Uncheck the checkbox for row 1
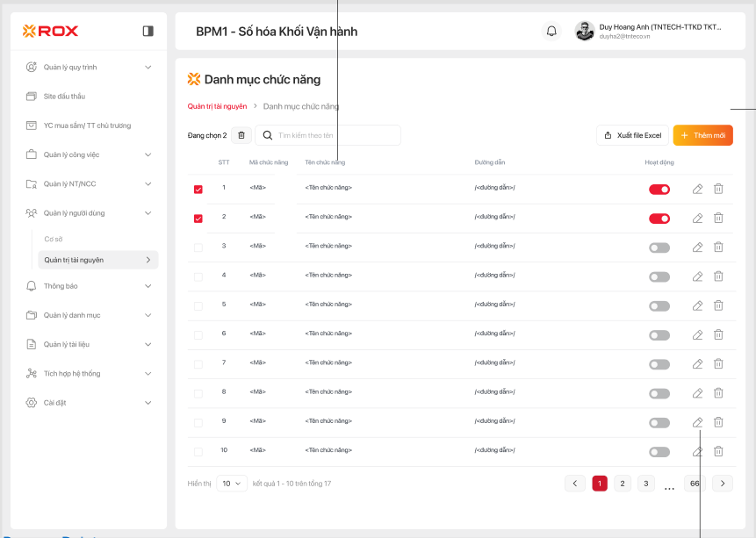 click(198, 189)
